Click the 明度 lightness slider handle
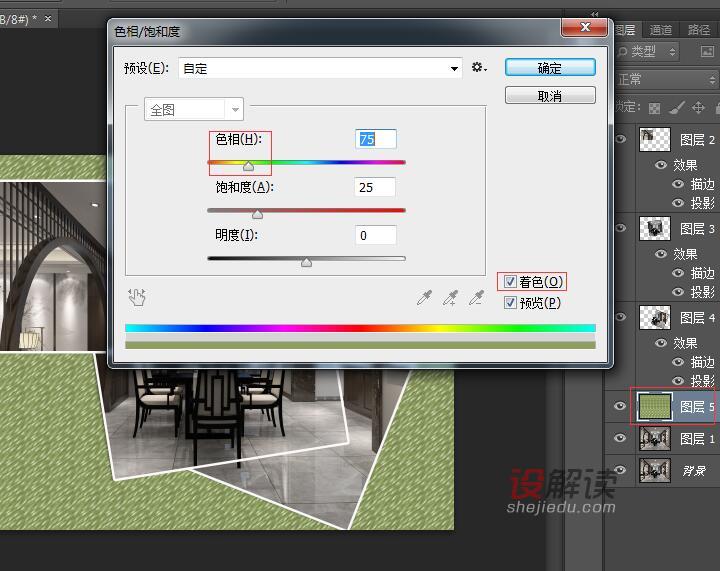Viewport: 720px width, 571px height. 306,262
